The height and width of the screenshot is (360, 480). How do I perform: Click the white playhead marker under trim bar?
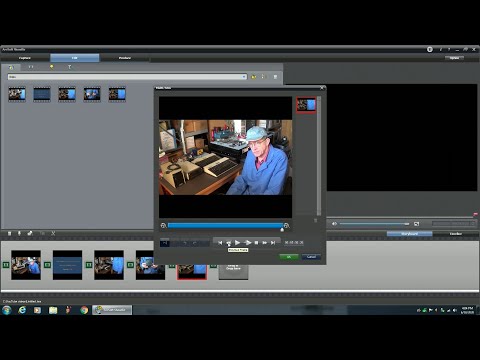point(282,230)
